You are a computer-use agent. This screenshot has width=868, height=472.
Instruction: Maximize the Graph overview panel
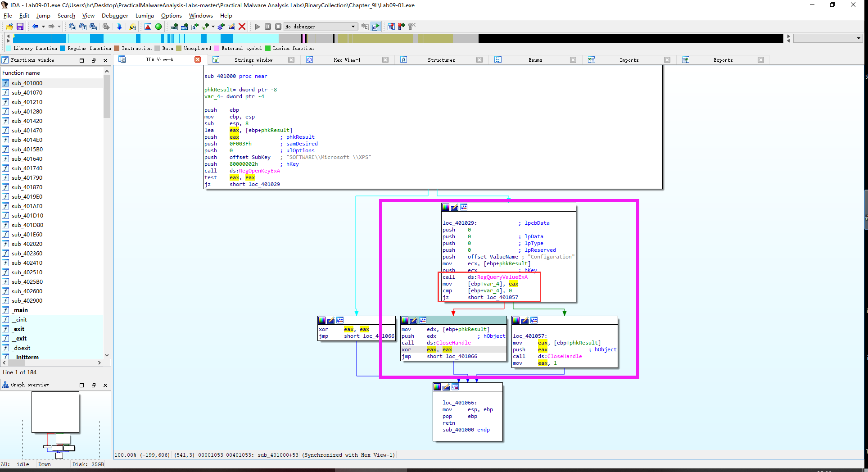click(81, 385)
